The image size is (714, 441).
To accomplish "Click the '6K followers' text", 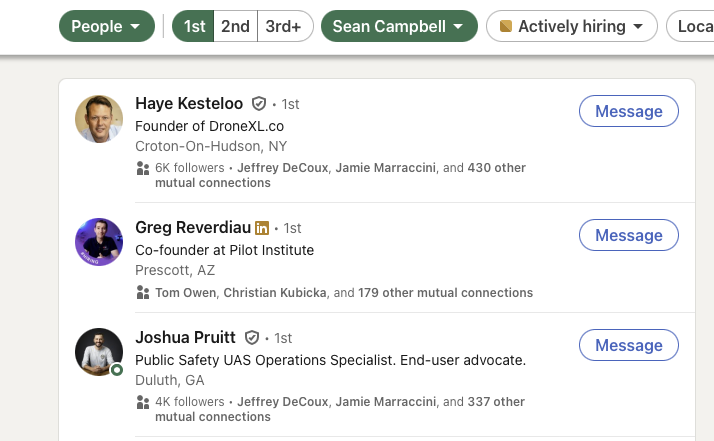I will (190, 168).
